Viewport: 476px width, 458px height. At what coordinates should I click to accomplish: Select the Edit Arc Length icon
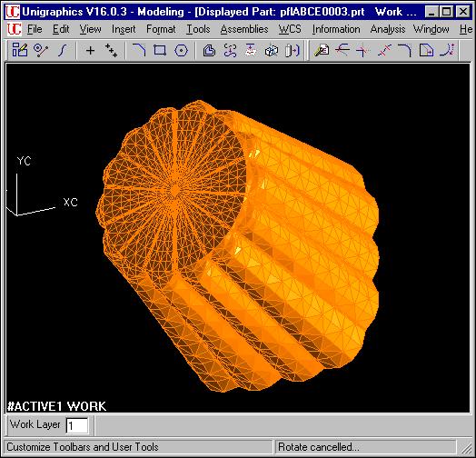pos(447,50)
